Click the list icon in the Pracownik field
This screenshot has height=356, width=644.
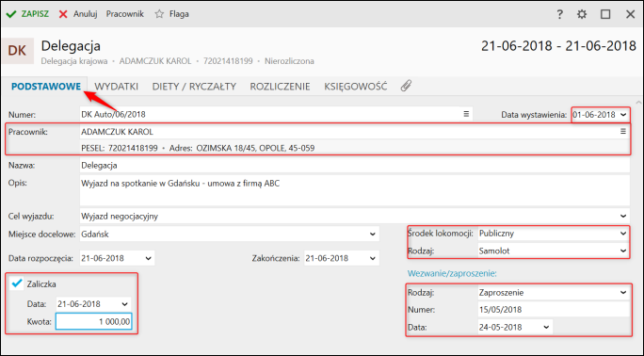click(623, 132)
